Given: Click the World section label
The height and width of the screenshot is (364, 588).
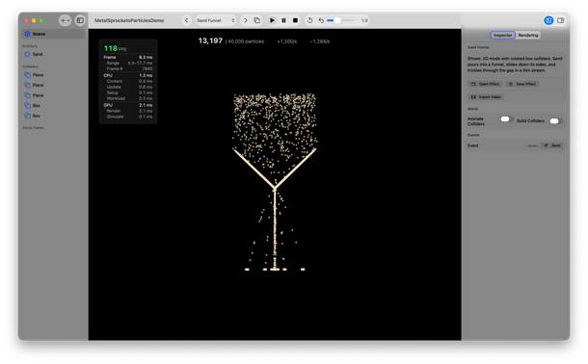Looking at the screenshot, I should coord(472,109).
